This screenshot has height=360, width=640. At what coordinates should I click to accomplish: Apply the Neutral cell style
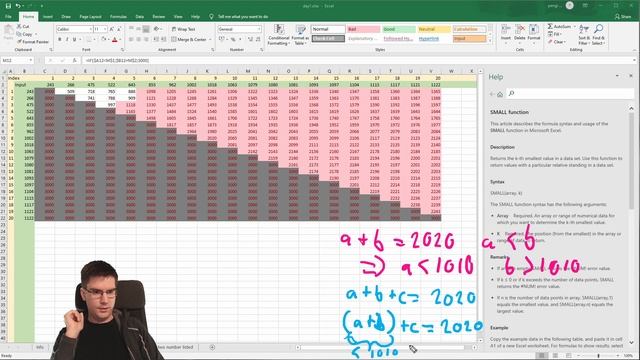434,29
